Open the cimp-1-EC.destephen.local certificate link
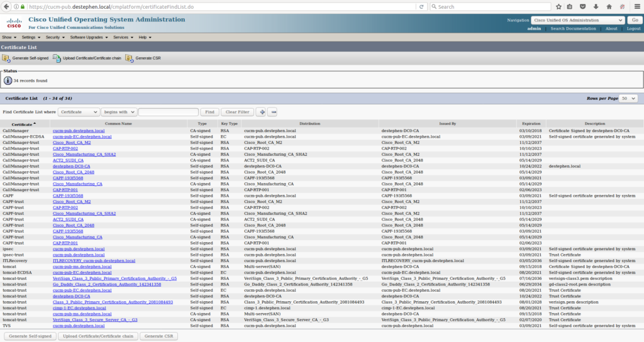Screen dimensions: 644x342 click(79, 308)
